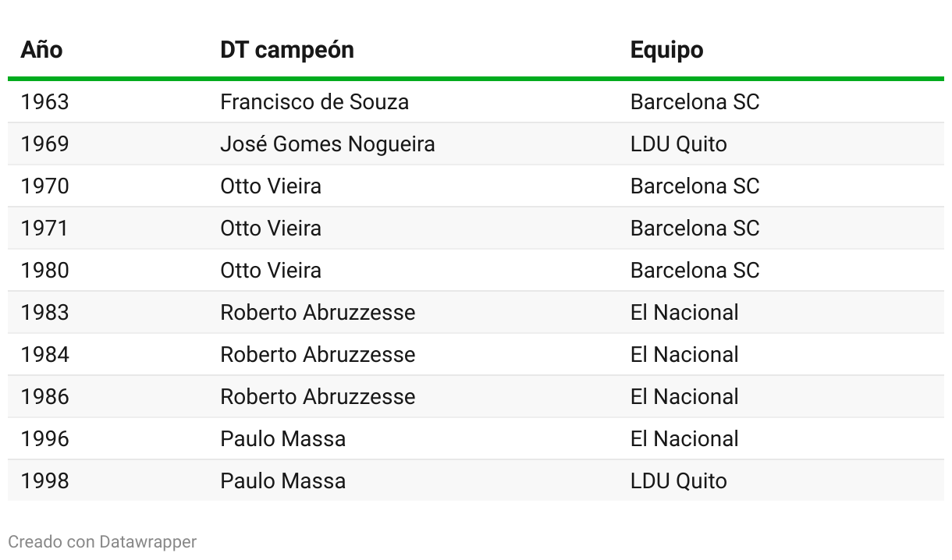952x560 pixels.
Task: Click the DT campeón column header
Action: click(287, 50)
